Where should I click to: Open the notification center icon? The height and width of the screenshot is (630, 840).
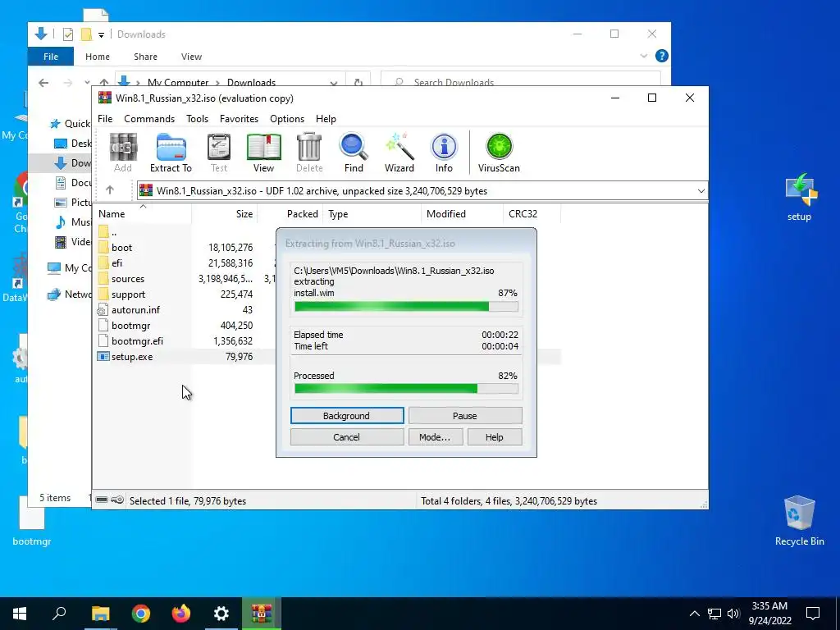pyautogui.click(x=813, y=614)
